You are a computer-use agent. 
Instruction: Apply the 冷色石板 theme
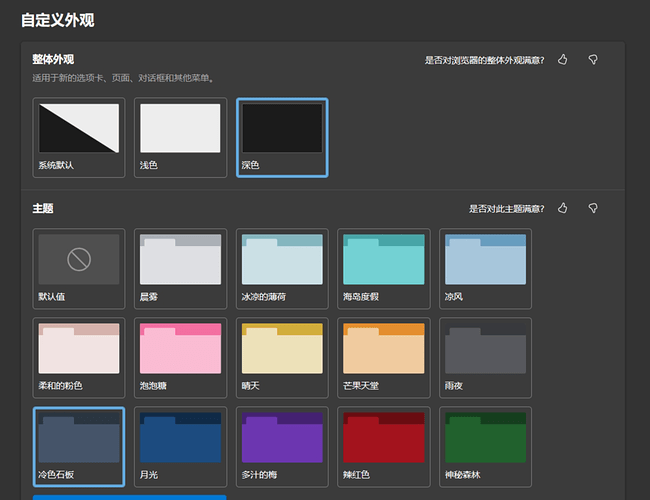click(x=79, y=447)
